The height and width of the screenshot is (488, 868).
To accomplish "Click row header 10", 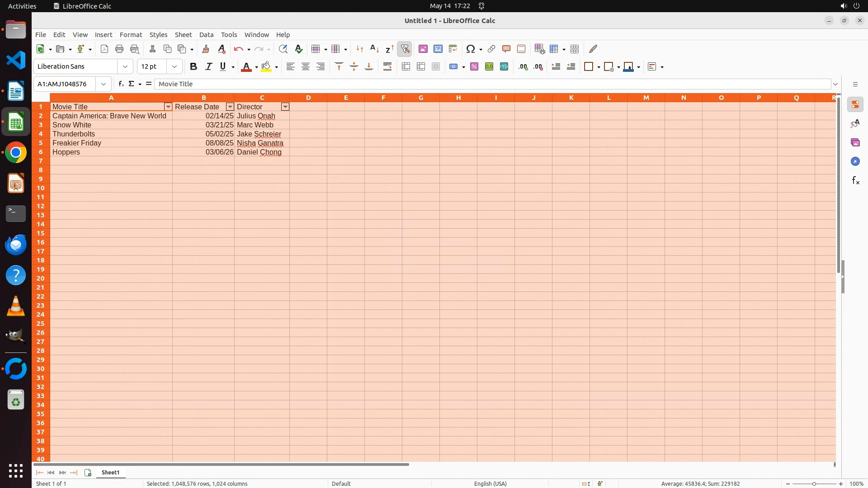I will click(41, 188).
